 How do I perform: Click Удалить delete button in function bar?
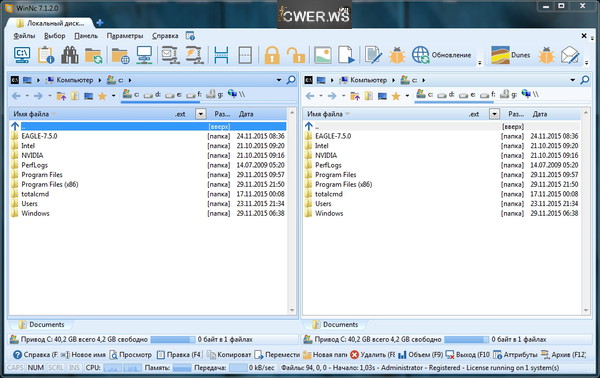click(372, 355)
